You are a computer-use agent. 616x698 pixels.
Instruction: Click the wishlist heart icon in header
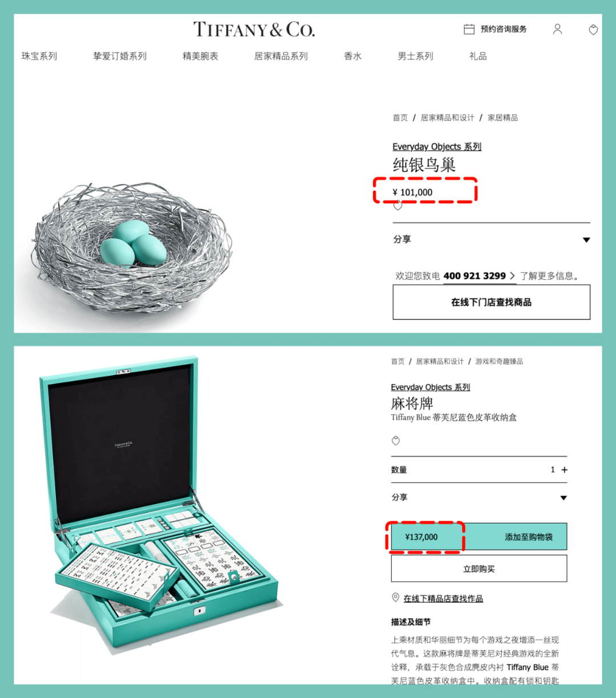(x=593, y=30)
